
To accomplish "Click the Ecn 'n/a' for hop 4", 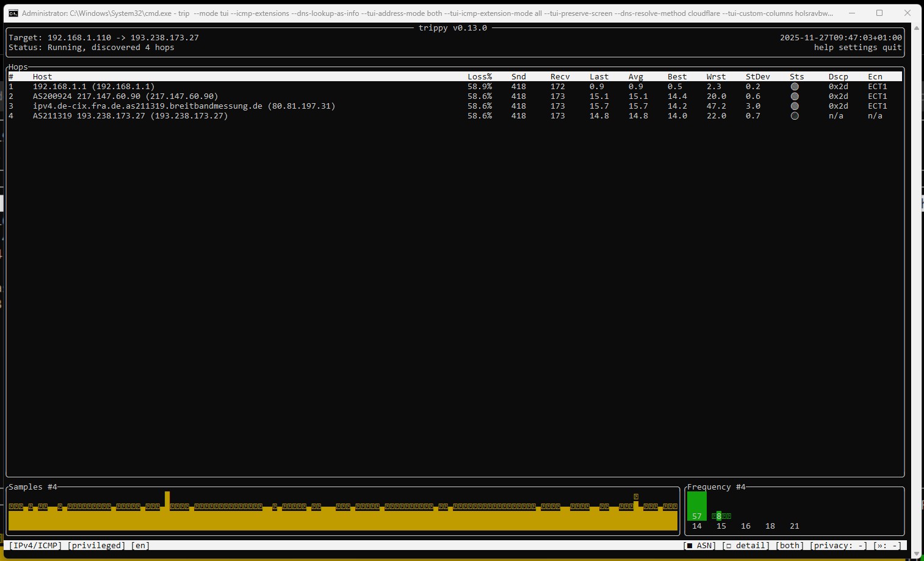I will 875,116.
